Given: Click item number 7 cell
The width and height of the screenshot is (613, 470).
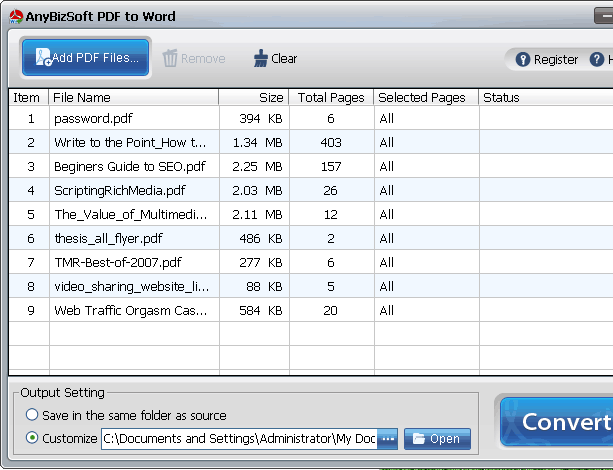Looking at the screenshot, I should [x=31, y=262].
